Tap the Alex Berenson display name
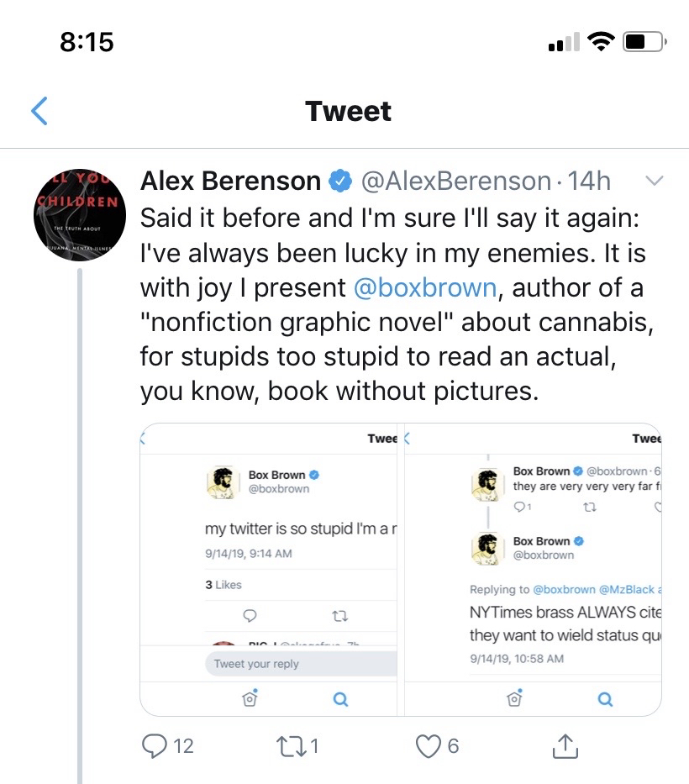The height and width of the screenshot is (784, 689). (230, 181)
